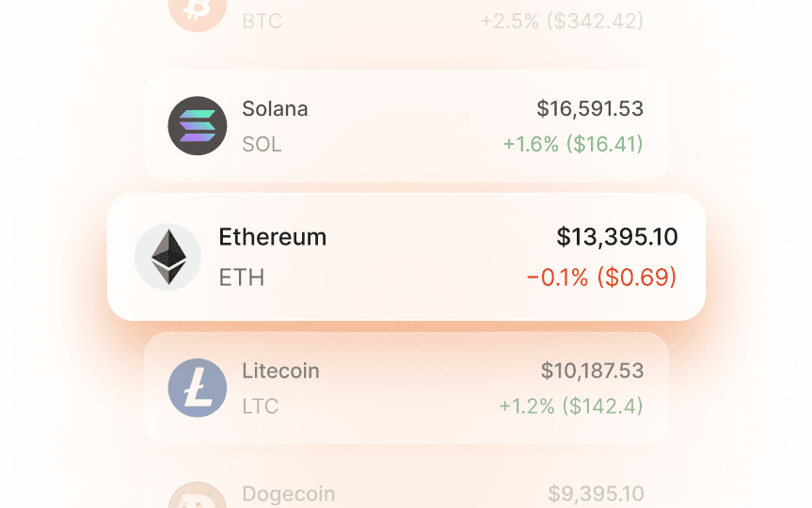This screenshot has width=812, height=508.
Task: Open the Litecoin asset name
Action: click(280, 371)
